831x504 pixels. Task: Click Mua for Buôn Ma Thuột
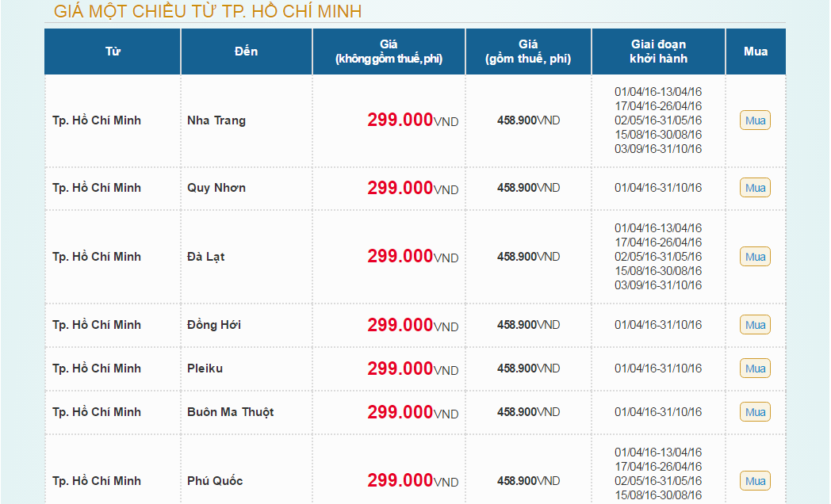click(755, 412)
